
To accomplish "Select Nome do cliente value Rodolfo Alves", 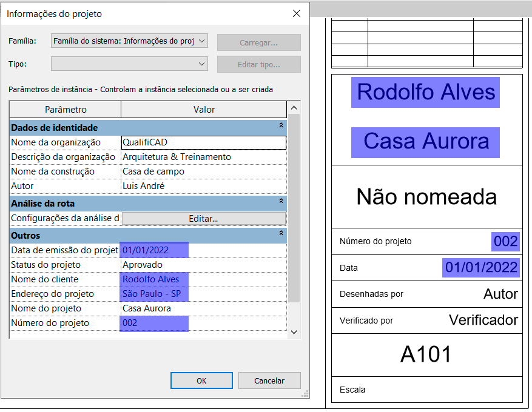I will point(155,279).
